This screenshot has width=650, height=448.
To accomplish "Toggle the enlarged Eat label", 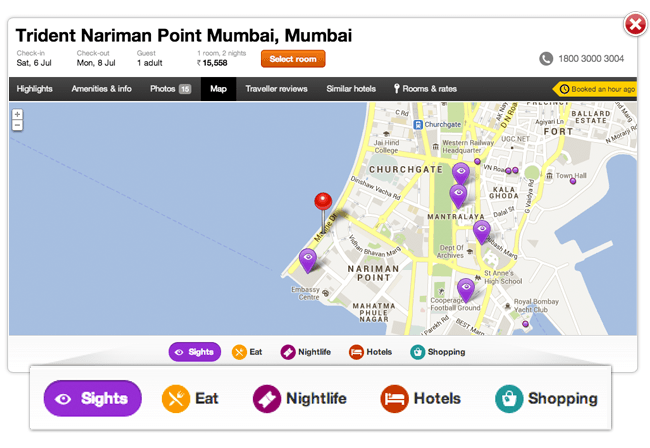I will 206,398.
